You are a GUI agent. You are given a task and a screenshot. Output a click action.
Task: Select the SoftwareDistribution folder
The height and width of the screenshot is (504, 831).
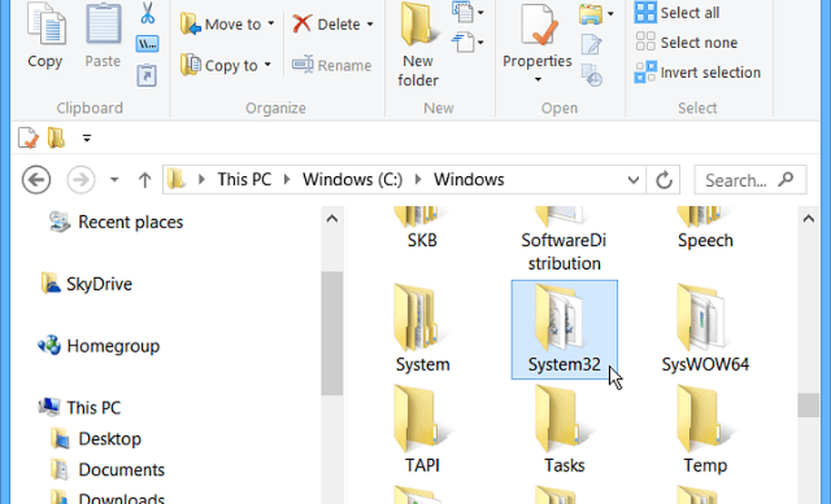click(x=564, y=239)
